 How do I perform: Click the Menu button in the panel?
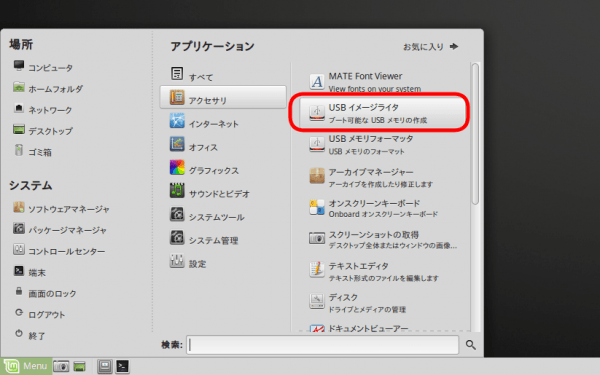tap(26, 366)
